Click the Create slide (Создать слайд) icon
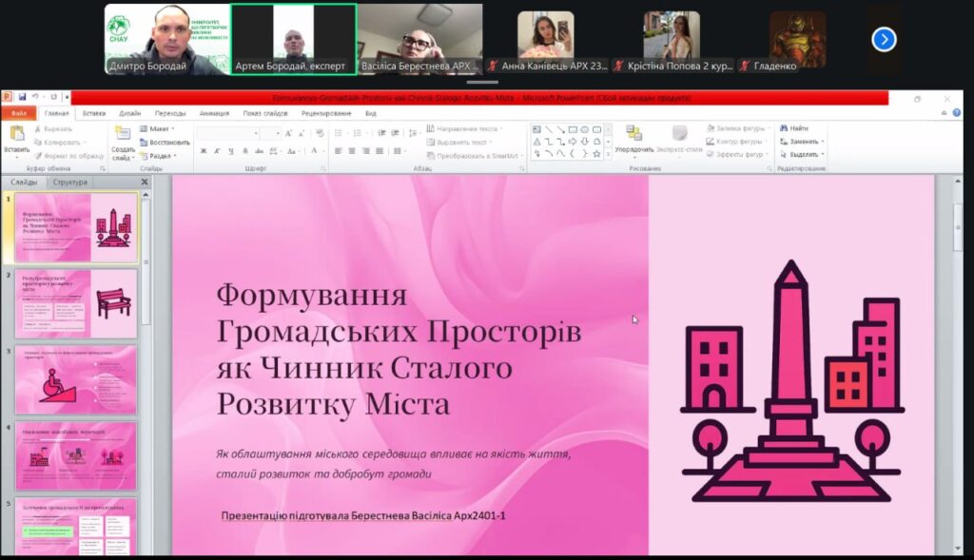974x560 pixels. [x=123, y=135]
